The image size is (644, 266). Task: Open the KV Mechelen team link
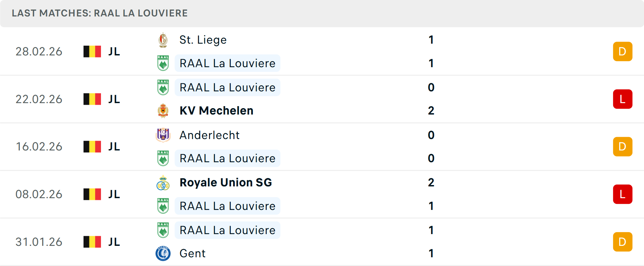pos(216,110)
